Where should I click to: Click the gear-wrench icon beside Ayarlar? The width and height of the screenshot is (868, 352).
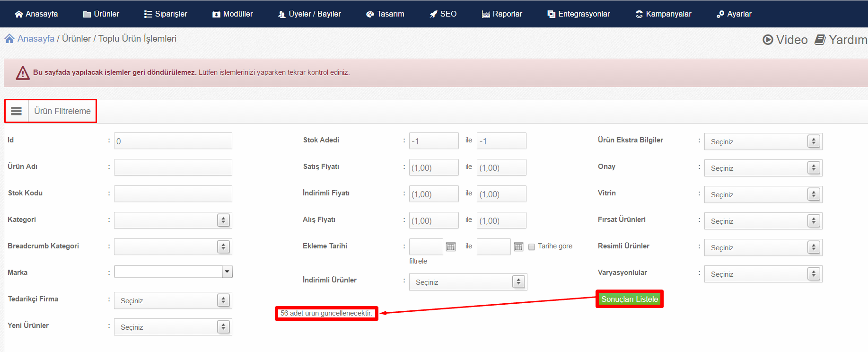720,14
